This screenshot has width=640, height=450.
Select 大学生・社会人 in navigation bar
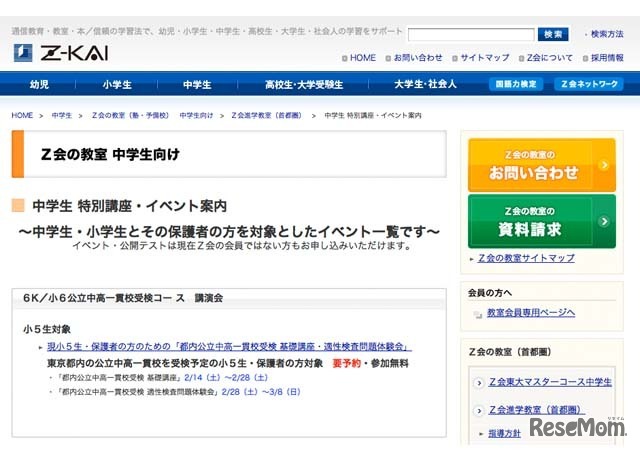point(425,85)
